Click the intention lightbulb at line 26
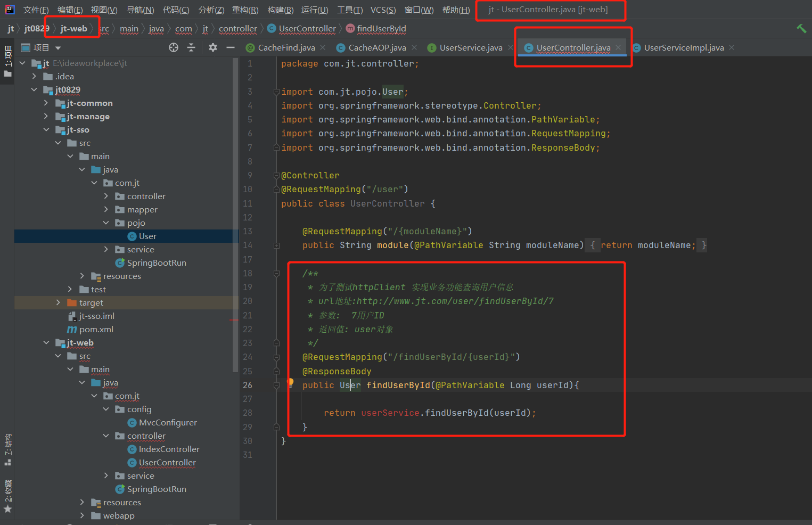The image size is (812, 525). [290, 382]
